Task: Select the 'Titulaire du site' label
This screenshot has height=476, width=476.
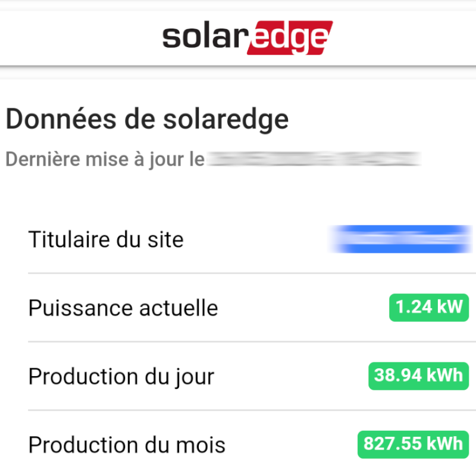Action: point(106,240)
